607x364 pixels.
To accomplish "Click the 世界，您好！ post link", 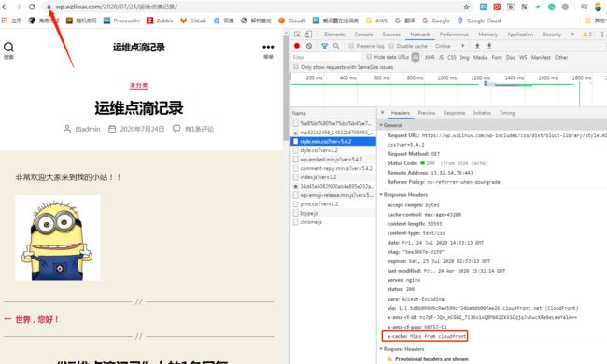I will (36, 319).
